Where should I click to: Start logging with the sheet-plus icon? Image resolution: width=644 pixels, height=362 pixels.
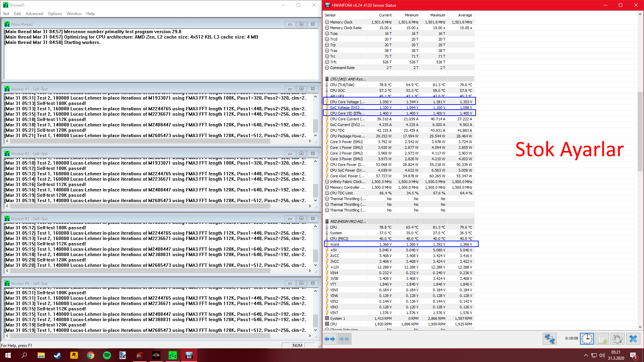click(602, 339)
